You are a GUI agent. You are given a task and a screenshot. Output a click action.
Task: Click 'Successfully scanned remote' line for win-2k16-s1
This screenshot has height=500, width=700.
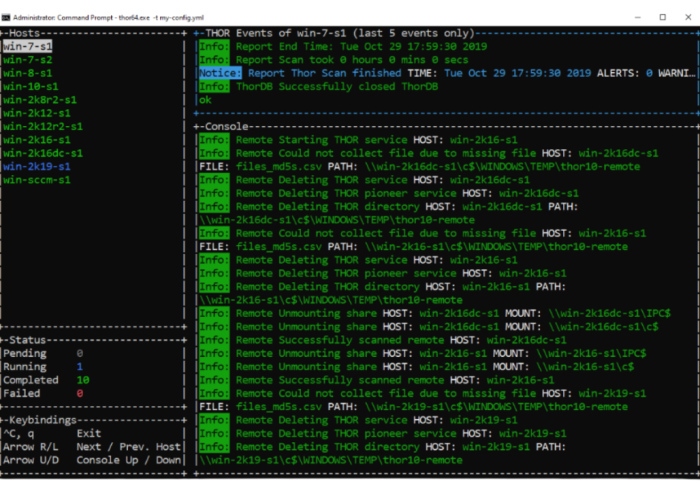coord(376,380)
